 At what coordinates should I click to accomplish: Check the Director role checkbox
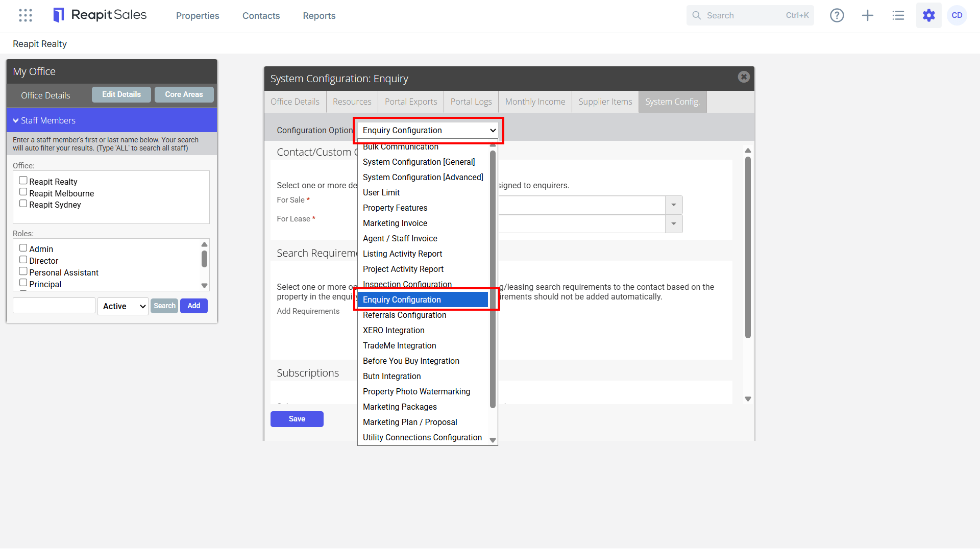point(23,260)
